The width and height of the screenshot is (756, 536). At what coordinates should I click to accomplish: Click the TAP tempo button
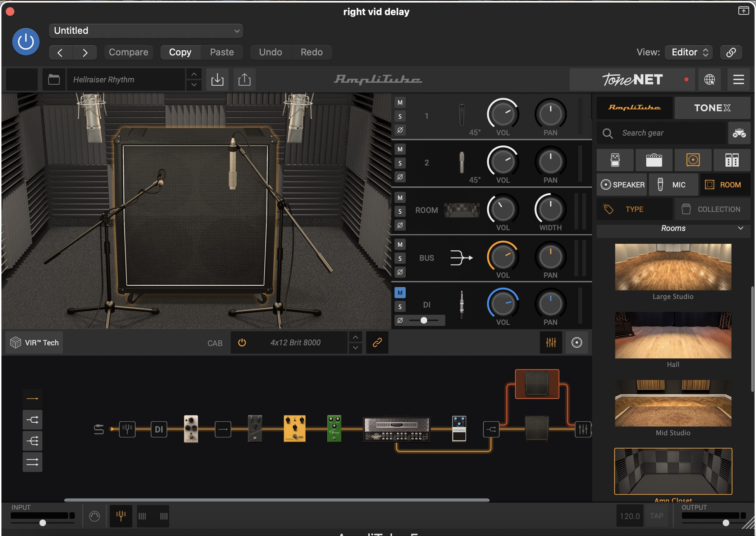(656, 516)
